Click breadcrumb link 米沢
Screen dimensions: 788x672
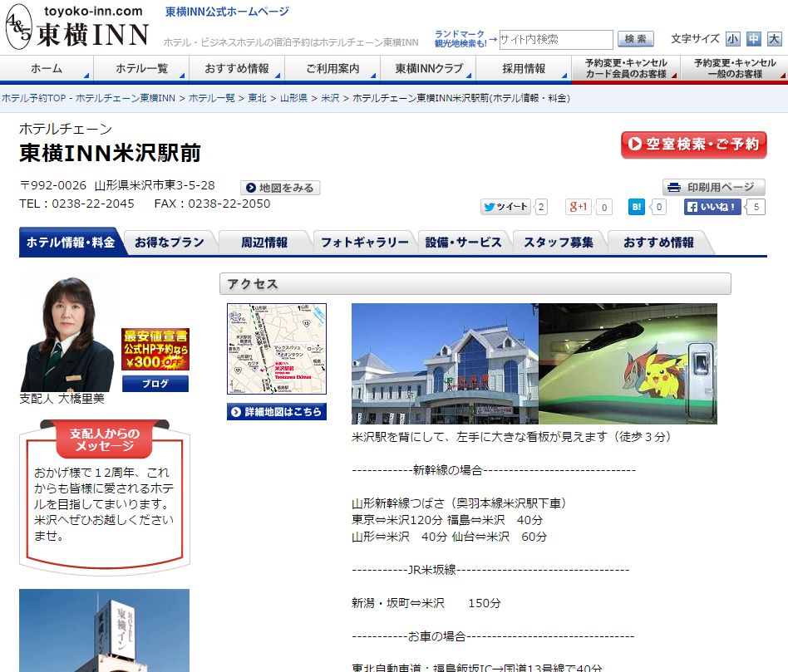(330, 98)
